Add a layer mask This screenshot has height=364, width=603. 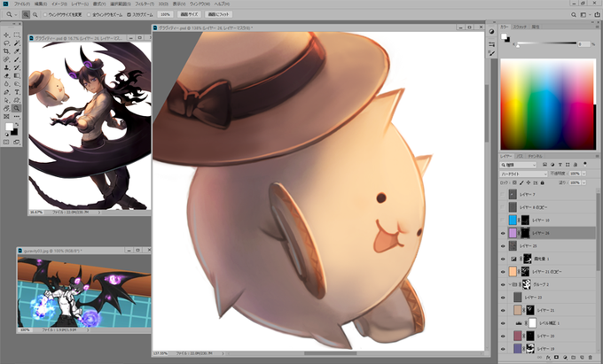(x=557, y=357)
